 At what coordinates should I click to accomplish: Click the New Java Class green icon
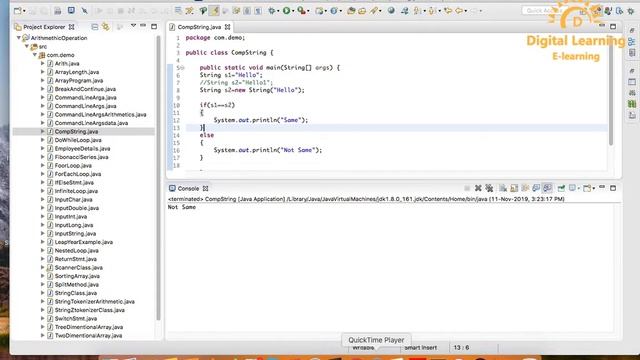[x=333, y=11]
